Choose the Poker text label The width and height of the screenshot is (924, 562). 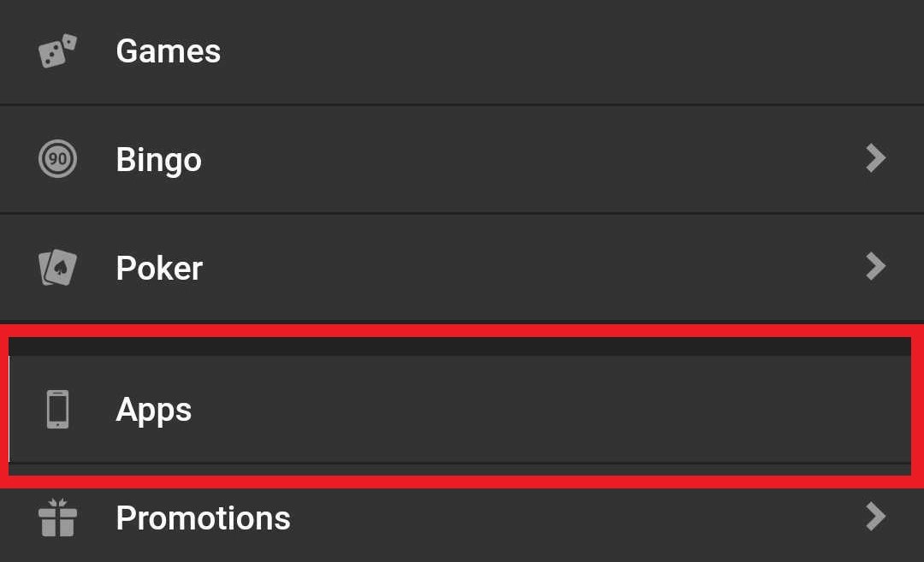(160, 268)
